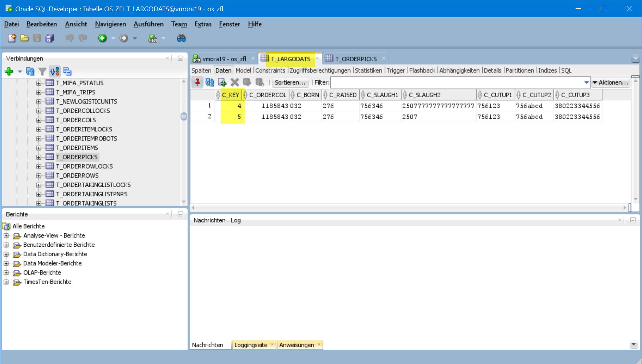The height and width of the screenshot is (364, 642).
Task: Click the Alle Berichte reports icon
Action: click(6, 226)
